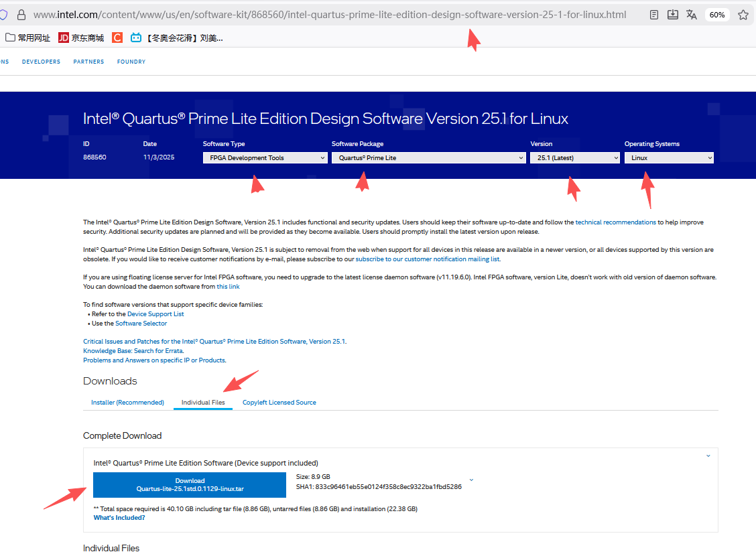The width and height of the screenshot is (756, 554).
Task: Click the download/save page icon
Action: click(x=673, y=15)
